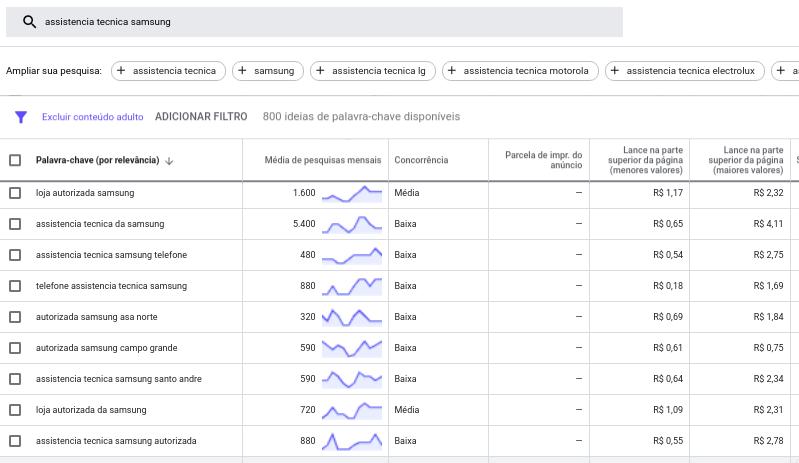Check 'assistencia tecnica samsung santo andre' checkbox
Screen dimensions: 799x463
tap(15, 379)
